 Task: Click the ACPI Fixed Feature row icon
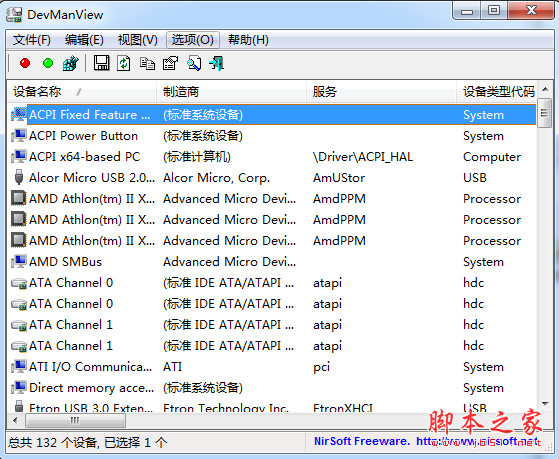(x=19, y=114)
